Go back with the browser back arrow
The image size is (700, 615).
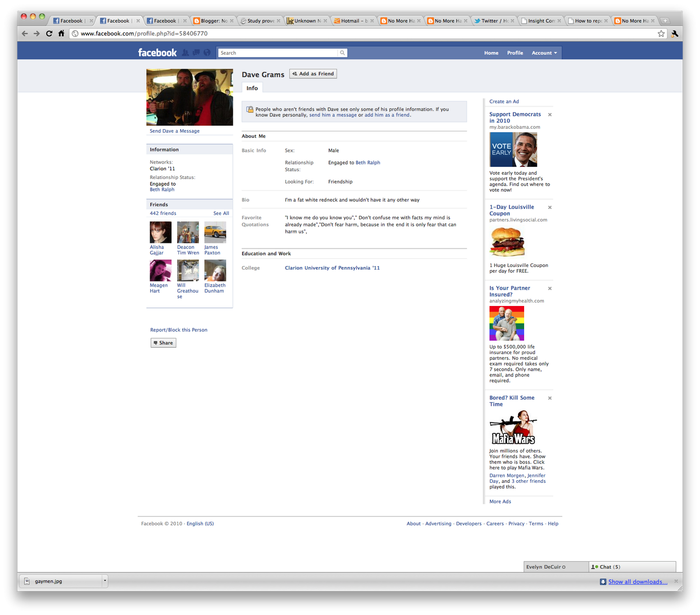24,33
